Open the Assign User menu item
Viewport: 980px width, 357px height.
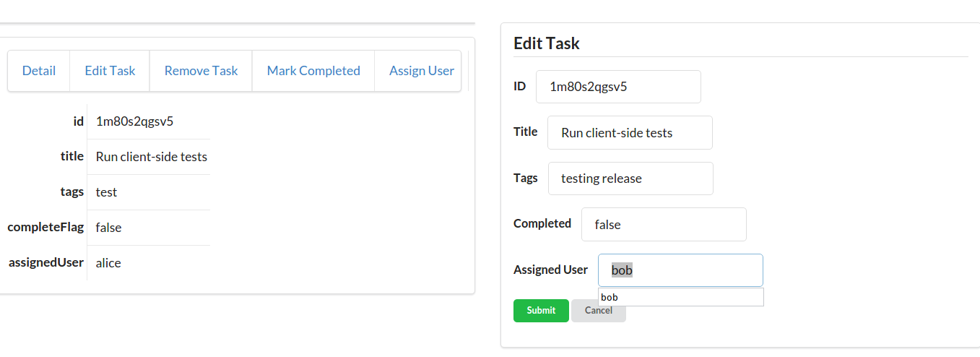(x=422, y=71)
